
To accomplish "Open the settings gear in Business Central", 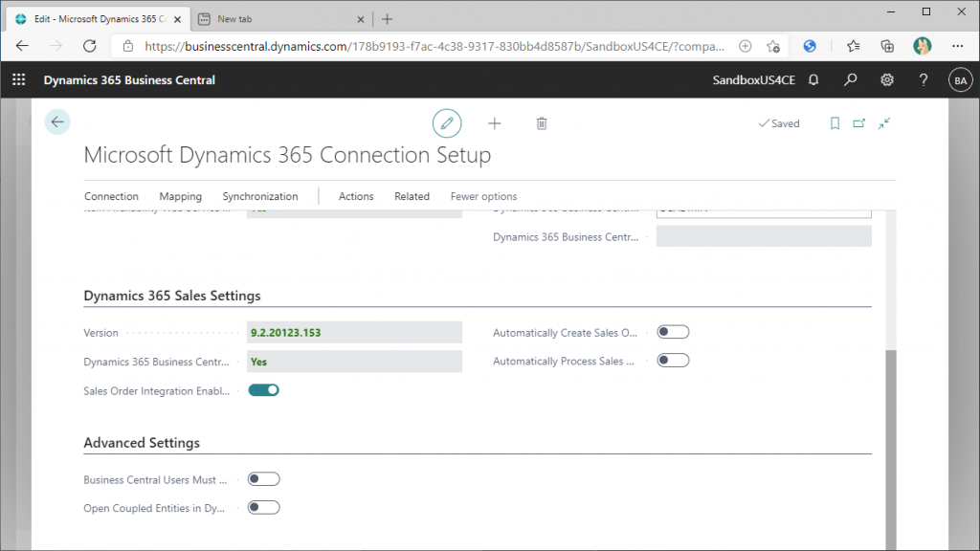I will [x=887, y=80].
